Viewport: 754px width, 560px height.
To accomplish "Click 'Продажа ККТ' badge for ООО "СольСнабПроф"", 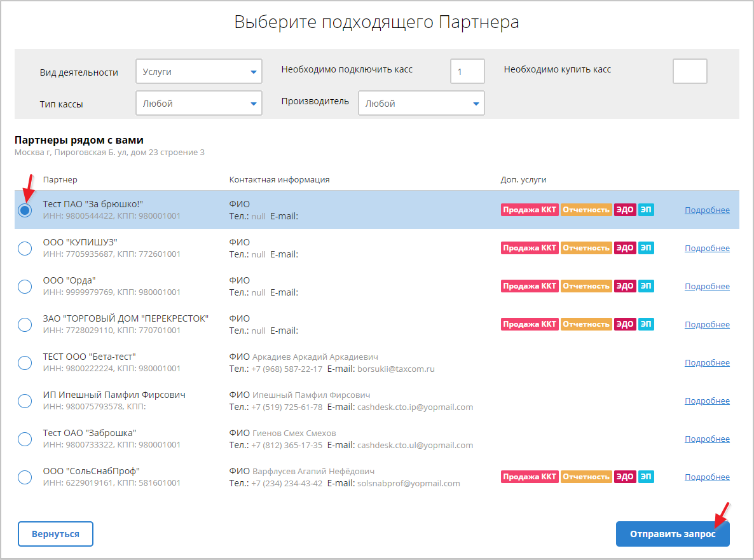I will (530, 477).
